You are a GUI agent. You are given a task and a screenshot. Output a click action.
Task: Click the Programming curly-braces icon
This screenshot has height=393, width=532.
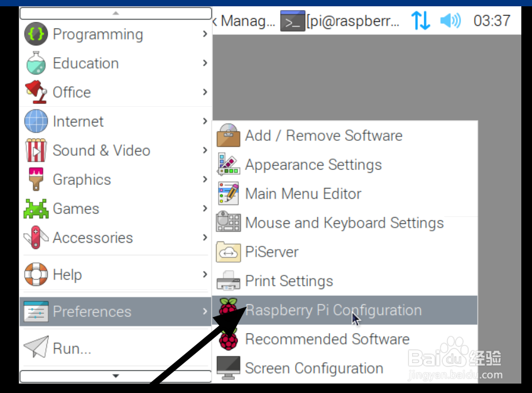pos(36,34)
